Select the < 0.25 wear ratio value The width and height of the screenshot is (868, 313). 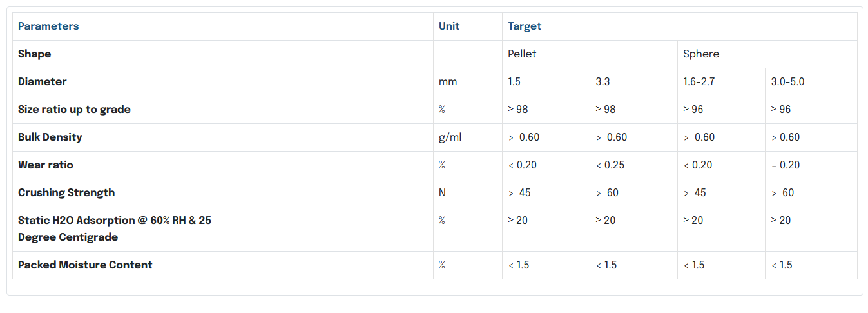610,165
